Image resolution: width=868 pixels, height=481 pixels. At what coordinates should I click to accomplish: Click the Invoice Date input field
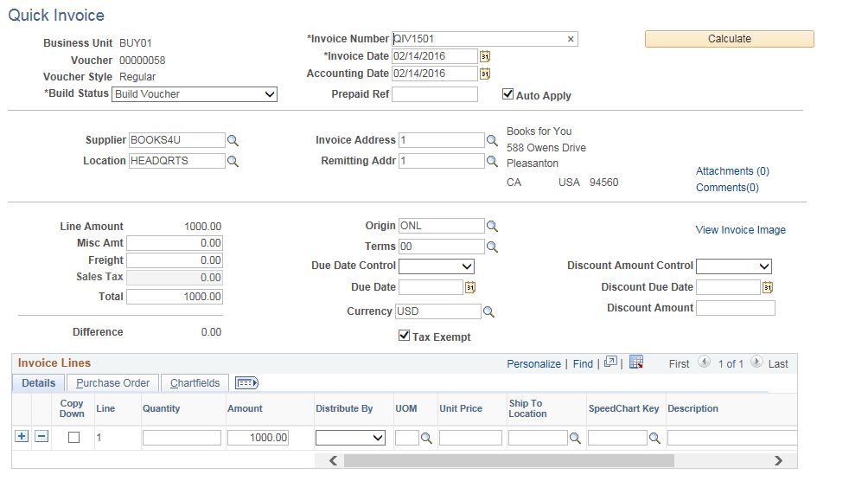[435, 56]
